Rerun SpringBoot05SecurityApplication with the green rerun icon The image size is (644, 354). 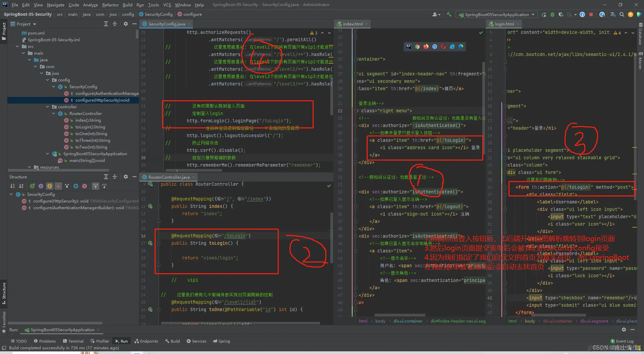coord(544,14)
